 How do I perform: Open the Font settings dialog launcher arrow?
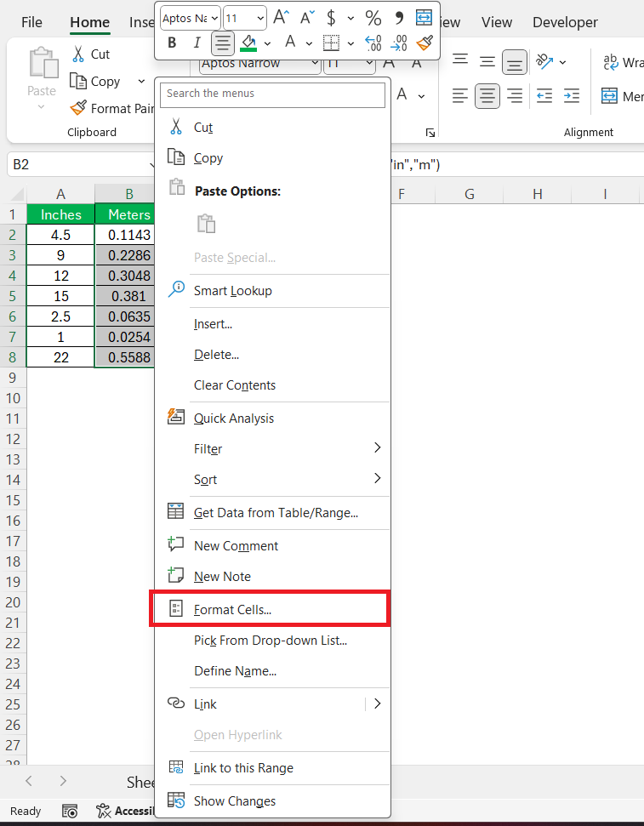click(x=430, y=133)
